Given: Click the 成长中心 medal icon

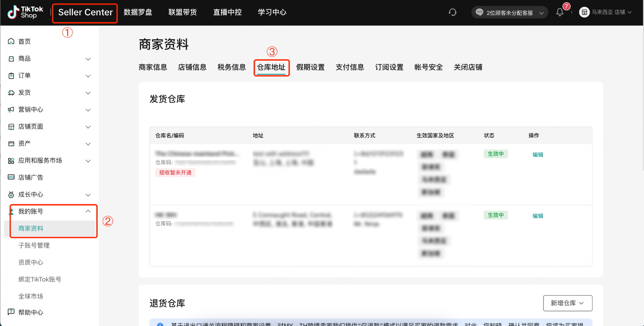Looking at the screenshot, I should click(x=11, y=194).
